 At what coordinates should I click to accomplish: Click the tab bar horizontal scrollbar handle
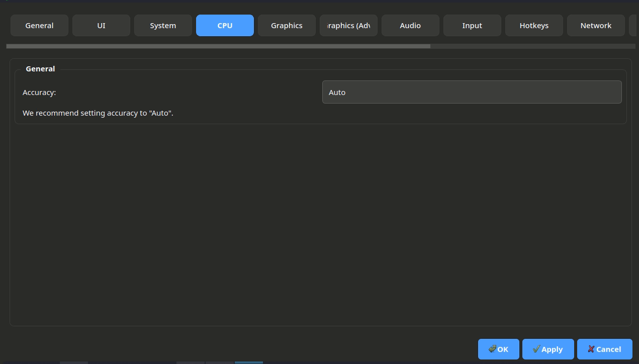click(218, 46)
